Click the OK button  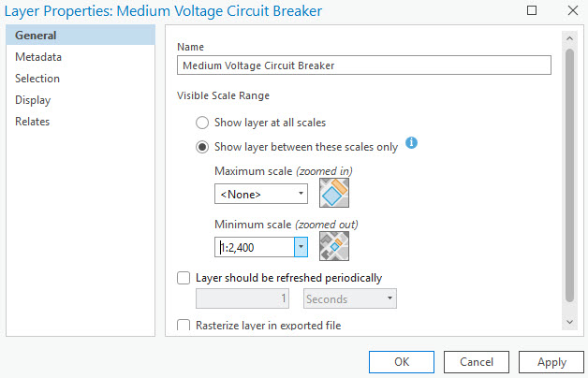[401, 362]
